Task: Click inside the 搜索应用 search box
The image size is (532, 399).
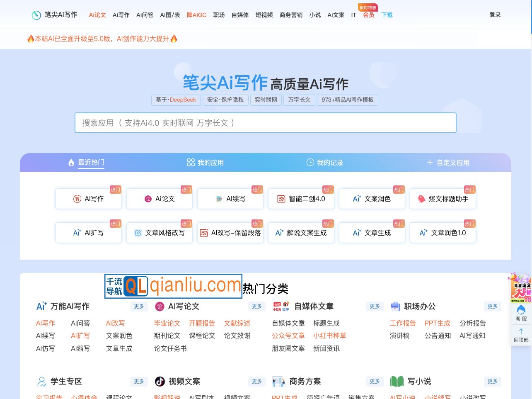Action: [x=265, y=123]
